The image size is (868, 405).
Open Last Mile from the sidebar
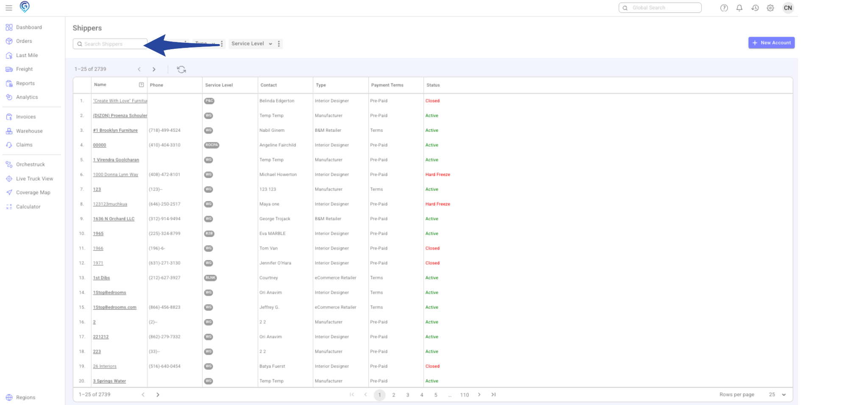point(27,55)
